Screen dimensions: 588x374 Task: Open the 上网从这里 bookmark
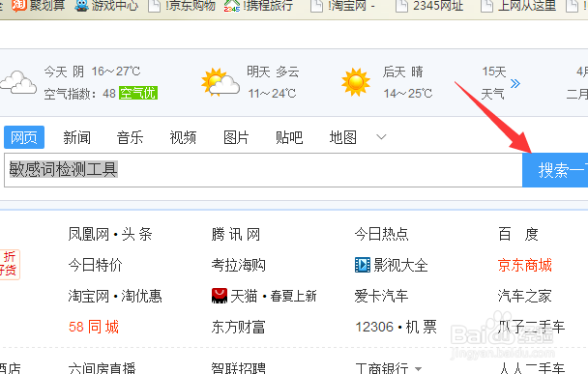click(x=519, y=6)
